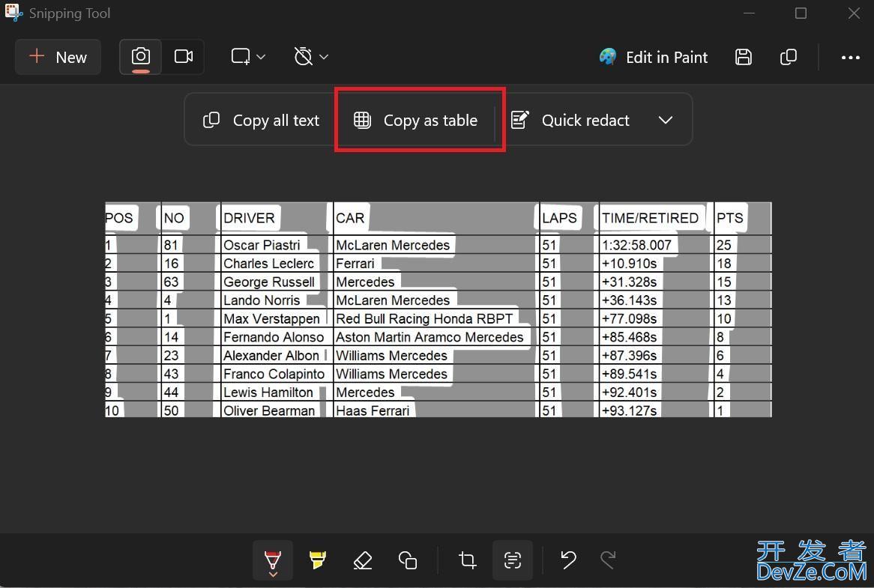Select 'Lando Norris' driver cell
This screenshot has width=874, height=588.
(x=262, y=300)
